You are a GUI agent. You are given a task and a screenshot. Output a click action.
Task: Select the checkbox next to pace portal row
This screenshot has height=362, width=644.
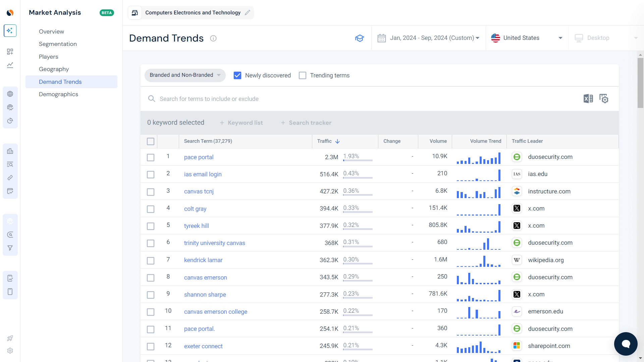tap(151, 157)
